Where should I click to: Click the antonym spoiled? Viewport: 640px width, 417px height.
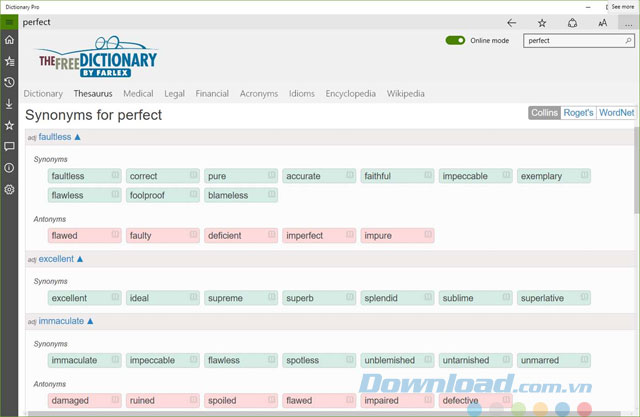[x=241, y=401]
